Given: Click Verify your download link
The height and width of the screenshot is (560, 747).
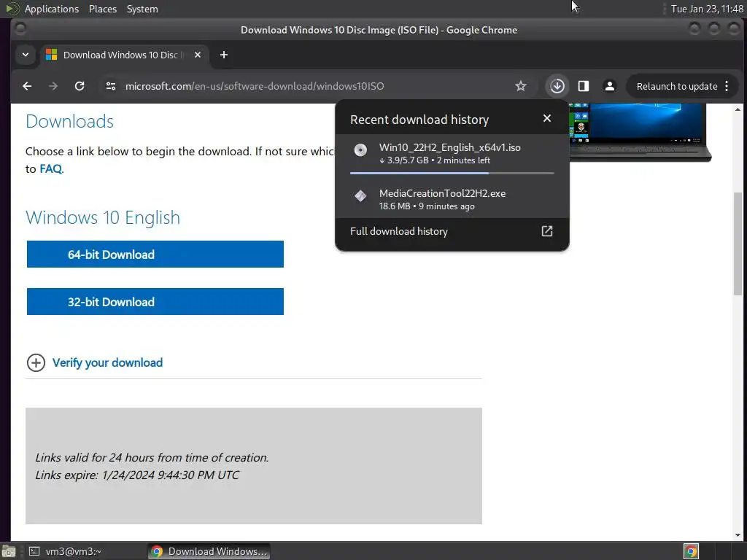Looking at the screenshot, I should click(107, 363).
